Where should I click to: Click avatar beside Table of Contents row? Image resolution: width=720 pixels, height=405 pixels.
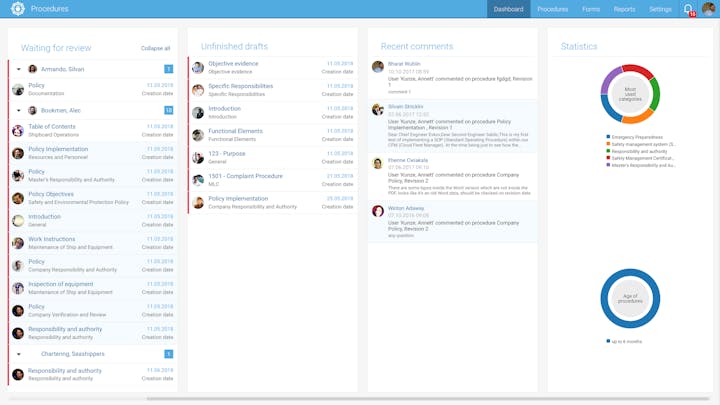click(x=18, y=130)
